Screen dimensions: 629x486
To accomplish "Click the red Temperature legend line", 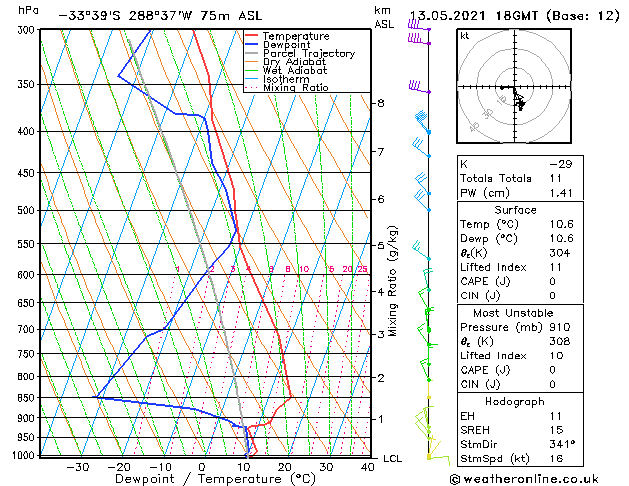I will pyautogui.click(x=251, y=36).
